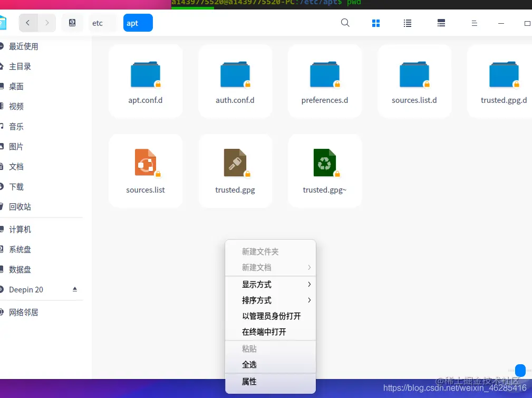This screenshot has width=532, height=398.
Task: Eject the Deepin 20 drive
Action: pos(74,289)
